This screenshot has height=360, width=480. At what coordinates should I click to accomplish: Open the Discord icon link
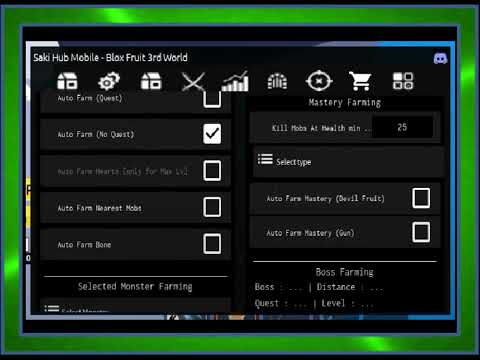tap(440, 59)
